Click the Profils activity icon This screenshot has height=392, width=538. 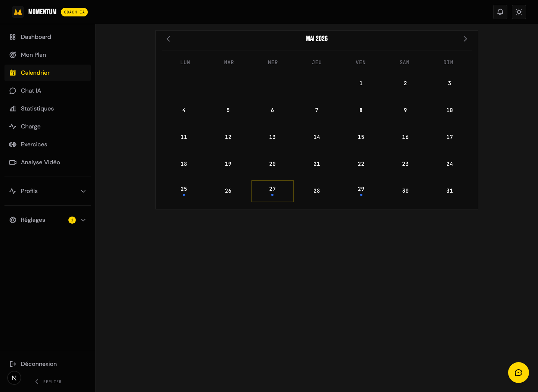tap(13, 191)
